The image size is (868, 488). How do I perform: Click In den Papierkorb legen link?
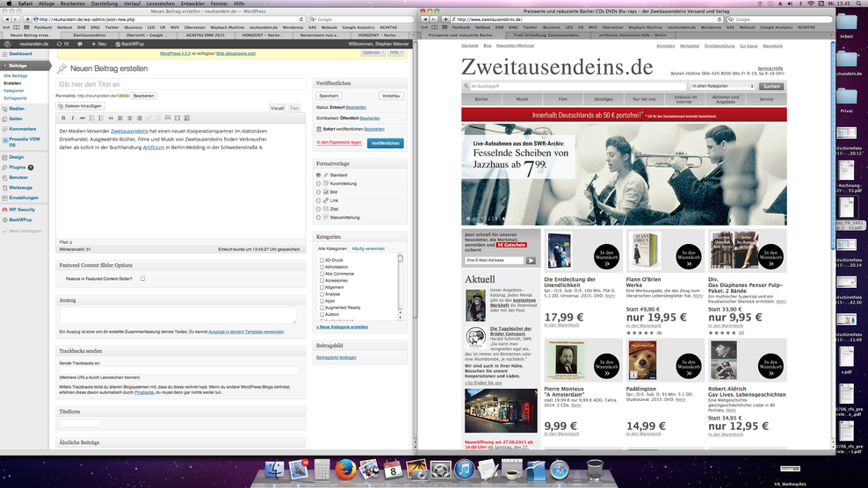click(x=339, y=143)
